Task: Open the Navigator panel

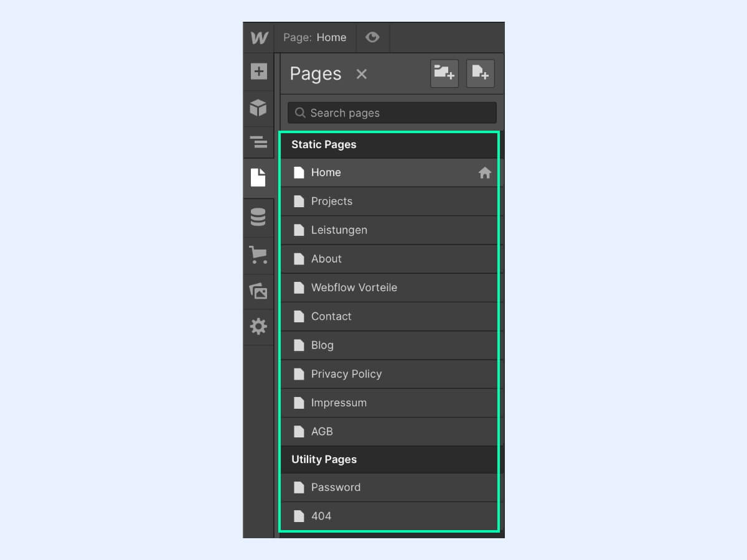Action: click(258, 142)
